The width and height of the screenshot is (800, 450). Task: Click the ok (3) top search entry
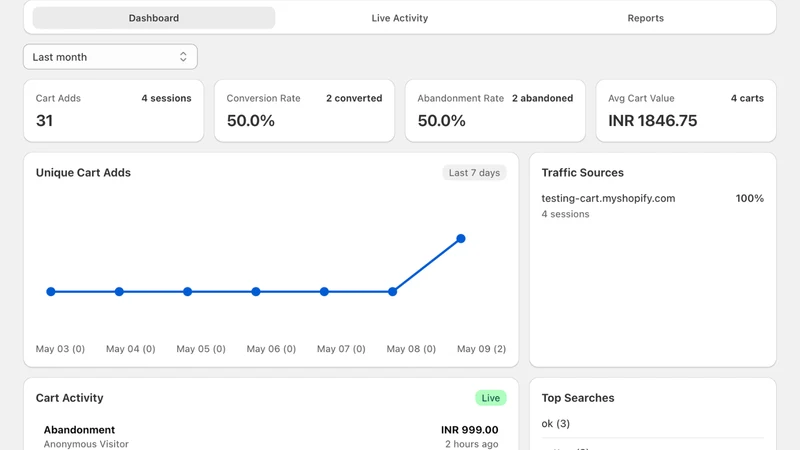pos(556,423)
